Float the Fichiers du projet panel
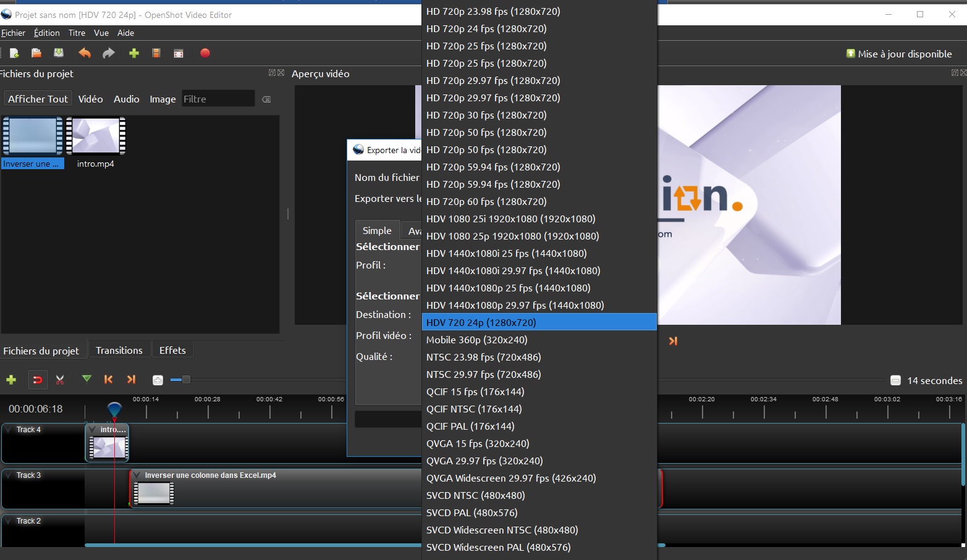The width and height of the screenshot is (967, 560). [272, 73]
